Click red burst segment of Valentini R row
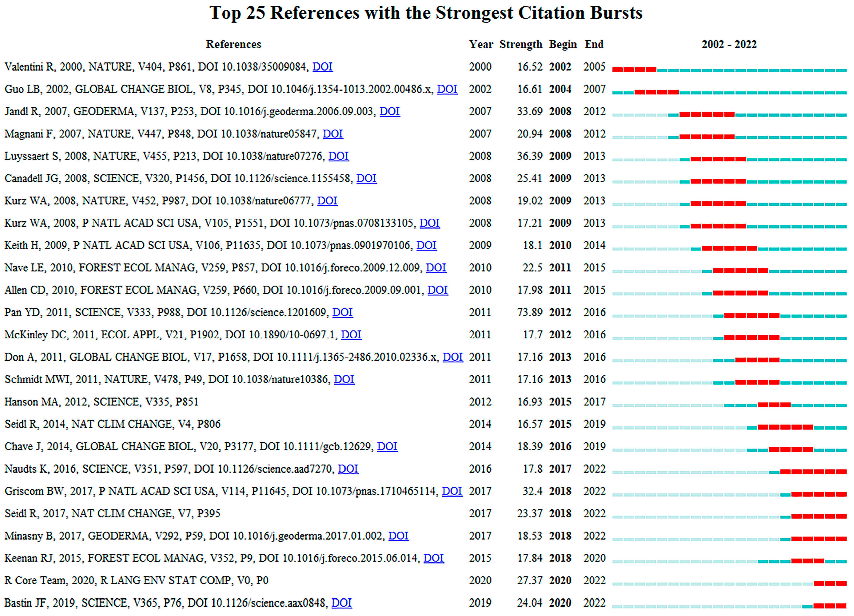This screenshot has height=616, width=854. [x=634, y=70]
